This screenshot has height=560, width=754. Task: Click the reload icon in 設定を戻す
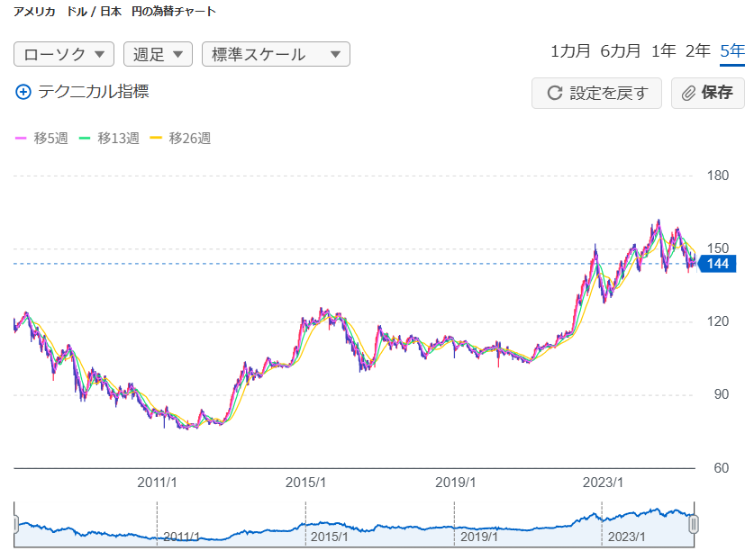555,93
